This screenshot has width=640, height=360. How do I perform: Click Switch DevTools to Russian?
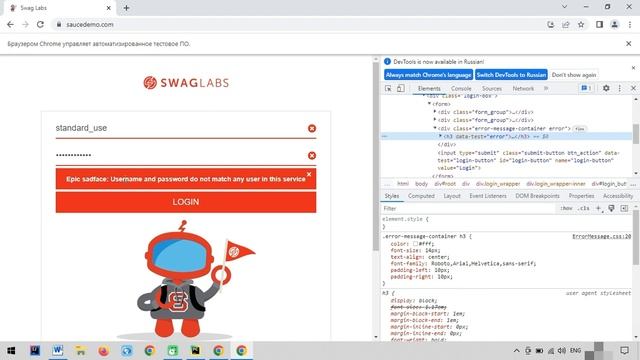[511, 75]
